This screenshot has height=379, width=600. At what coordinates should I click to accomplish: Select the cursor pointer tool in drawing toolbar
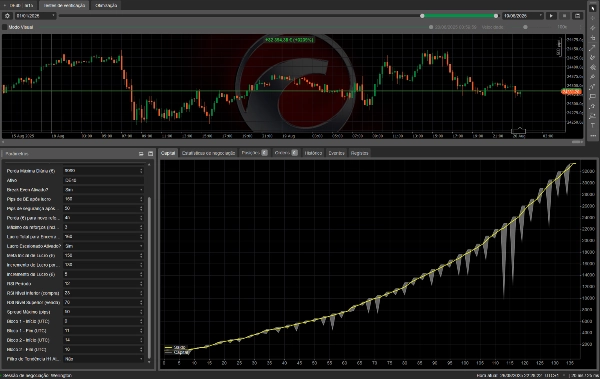pyautogui.click(x=593, y=8)
